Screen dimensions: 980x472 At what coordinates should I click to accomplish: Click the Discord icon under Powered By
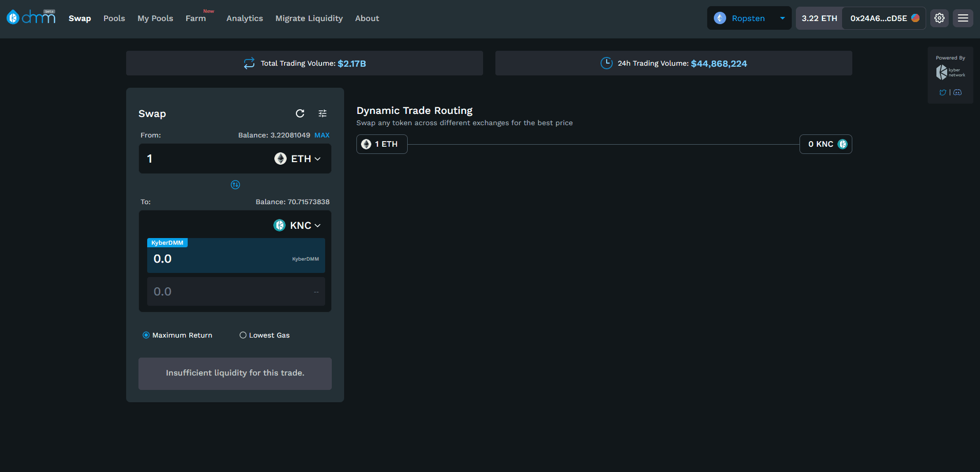point(957,93)
